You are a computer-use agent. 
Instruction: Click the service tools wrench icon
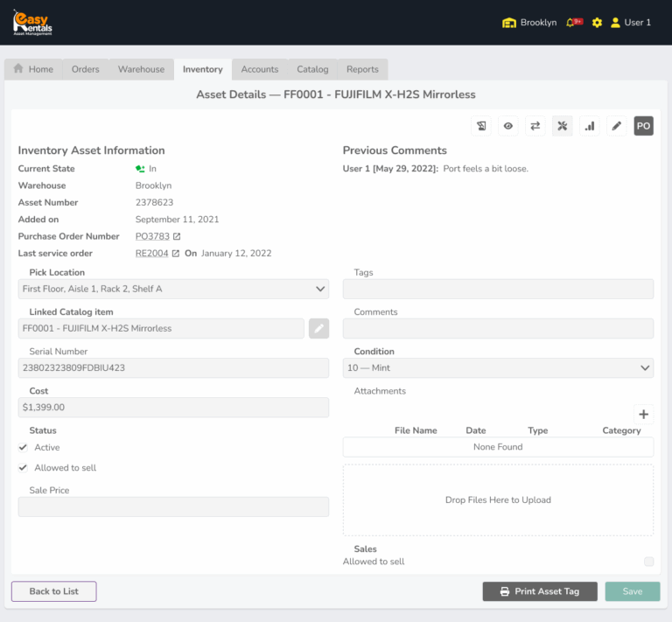click(563, 126)
